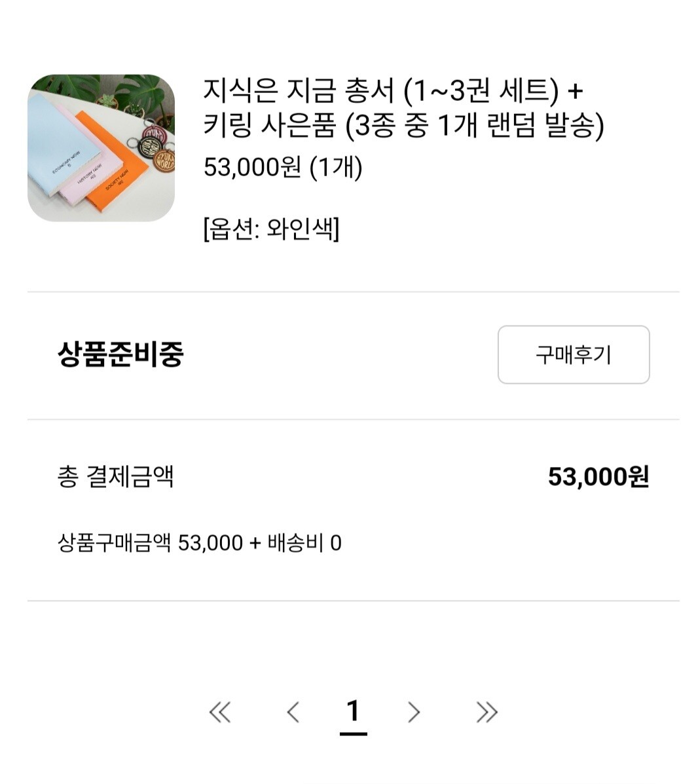Jump to last page with double-right arrows

pyautogui.click(x=487, y=713)
